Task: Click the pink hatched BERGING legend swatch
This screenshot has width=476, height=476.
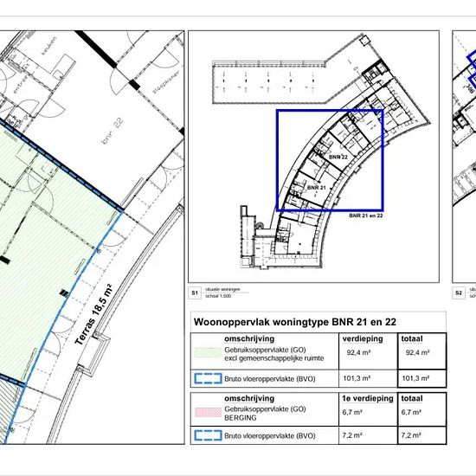Action: click(208, 412)
